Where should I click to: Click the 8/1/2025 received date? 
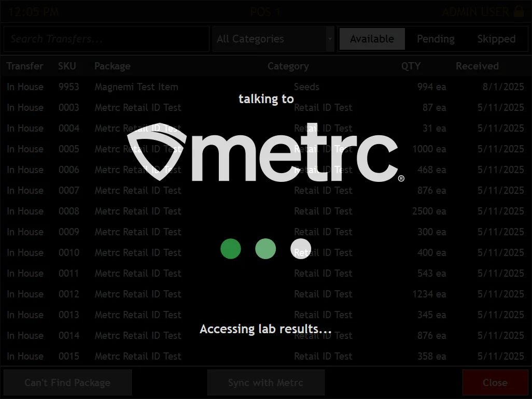pos(503,87)
